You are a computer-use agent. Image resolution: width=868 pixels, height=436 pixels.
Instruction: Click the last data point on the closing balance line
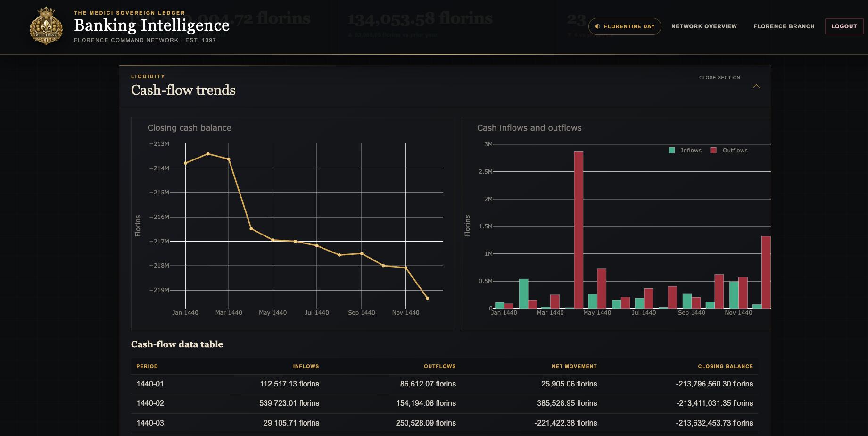pos(427,298)
